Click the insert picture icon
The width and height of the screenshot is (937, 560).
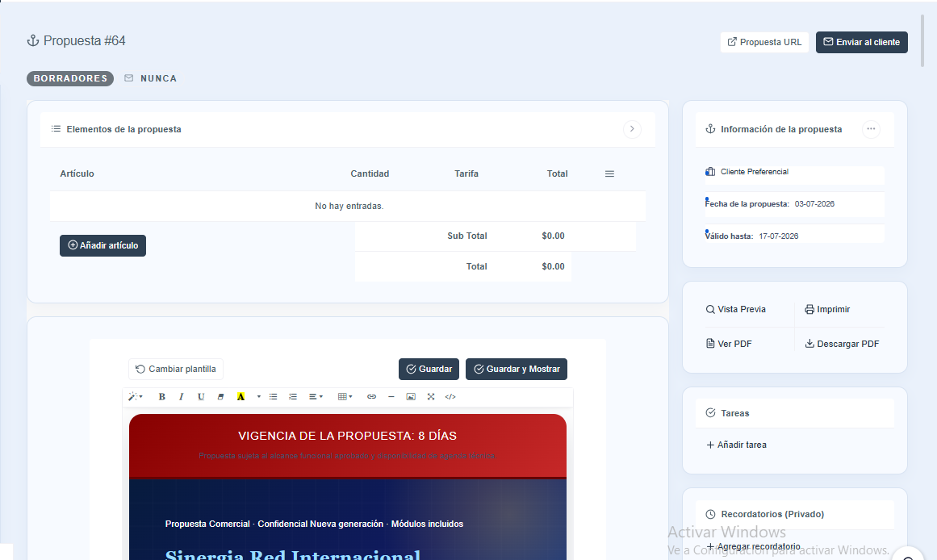pos(411,397)
